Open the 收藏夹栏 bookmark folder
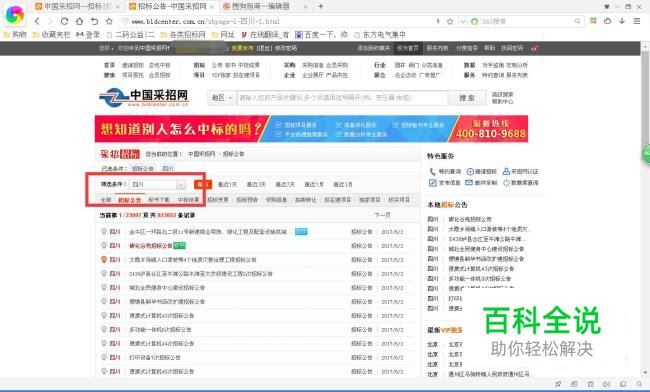650x392 pixels. pyautogui.click(x=51, y=34)
